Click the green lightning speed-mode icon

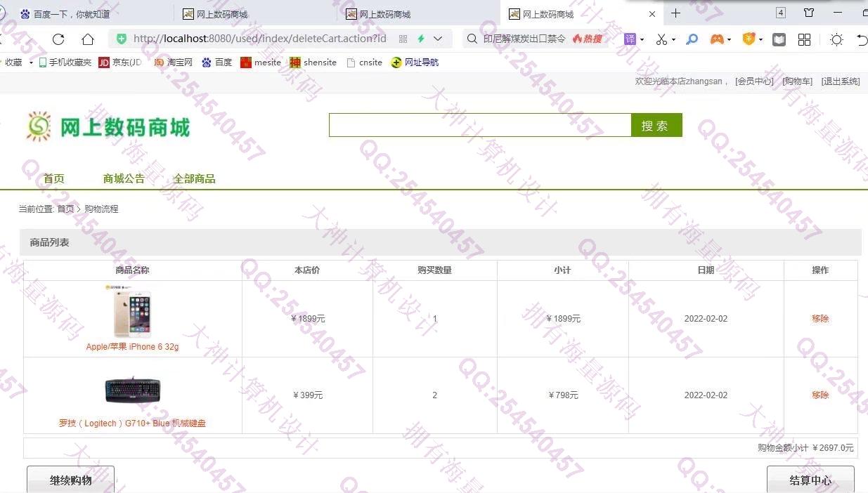click(421, 39)
